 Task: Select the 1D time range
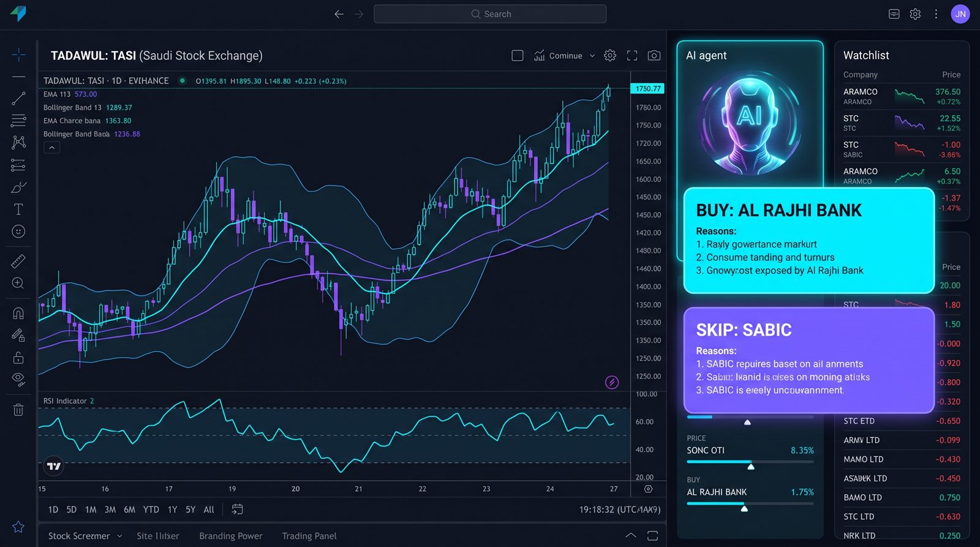pyautogui.click(x=53, y=510)
